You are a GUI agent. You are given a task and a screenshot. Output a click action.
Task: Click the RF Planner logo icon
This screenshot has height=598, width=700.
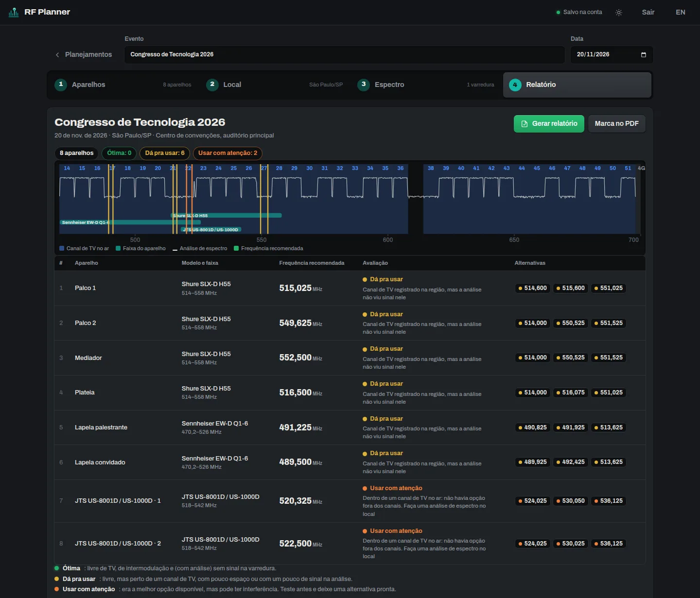(x=14, y=12)
